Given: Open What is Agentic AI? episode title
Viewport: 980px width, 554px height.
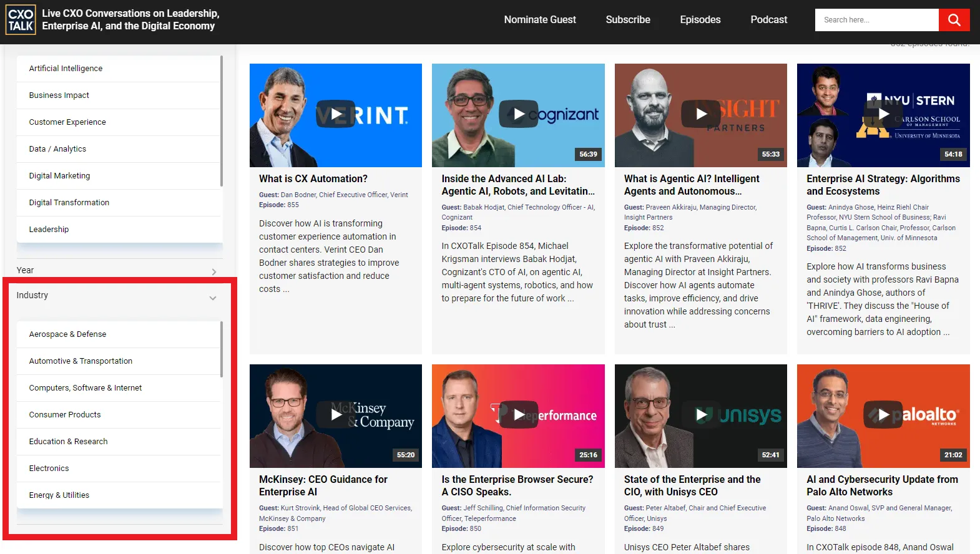Looking at the screenshot, I should click(692, 185).
